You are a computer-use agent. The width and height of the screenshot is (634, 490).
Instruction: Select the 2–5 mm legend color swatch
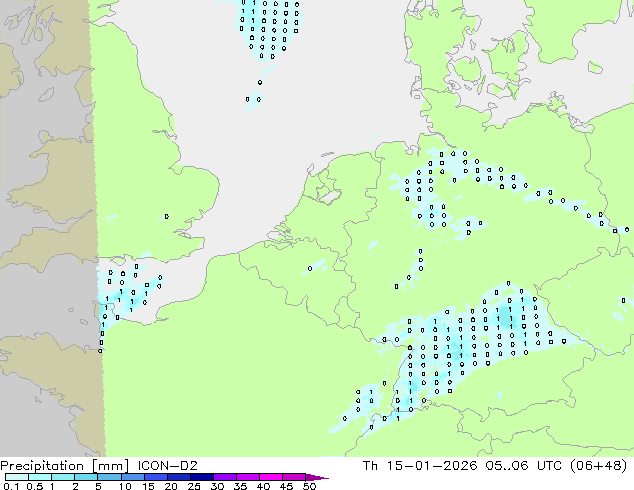click(86, 477)
